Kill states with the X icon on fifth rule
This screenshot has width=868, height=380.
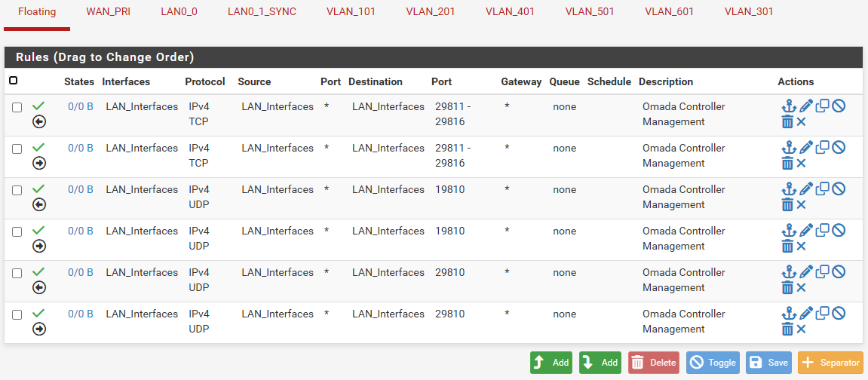(x=802, y=287)
